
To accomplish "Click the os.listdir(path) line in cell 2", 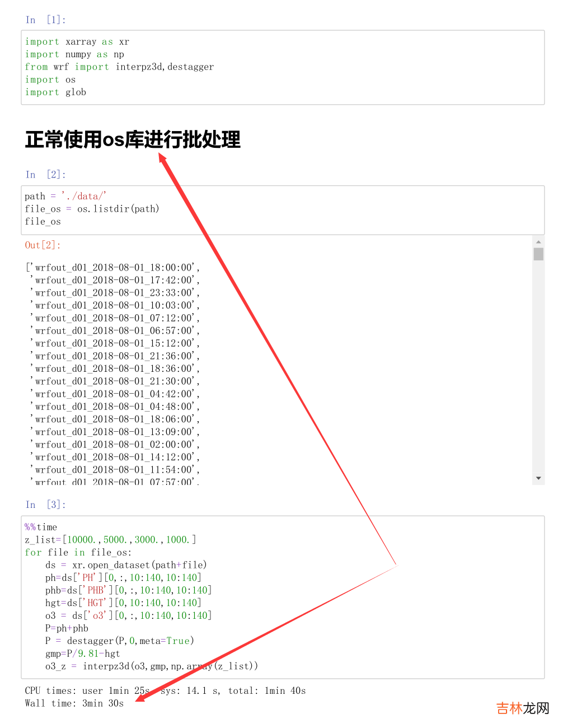I will (x=92, y=209).
